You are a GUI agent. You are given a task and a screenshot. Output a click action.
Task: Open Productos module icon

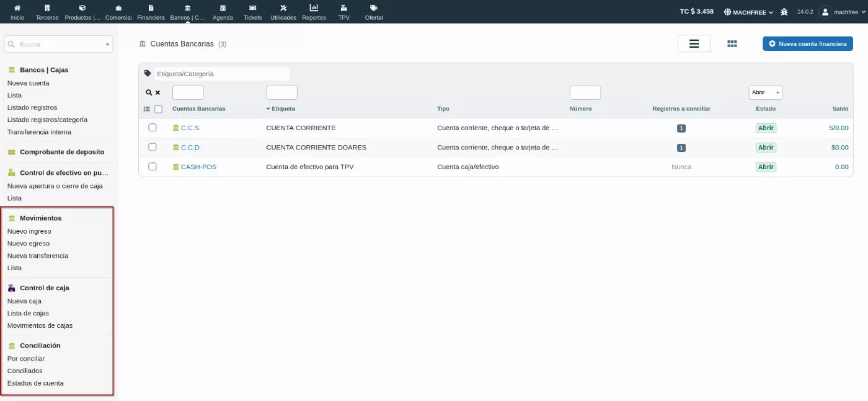click(82, 8)
